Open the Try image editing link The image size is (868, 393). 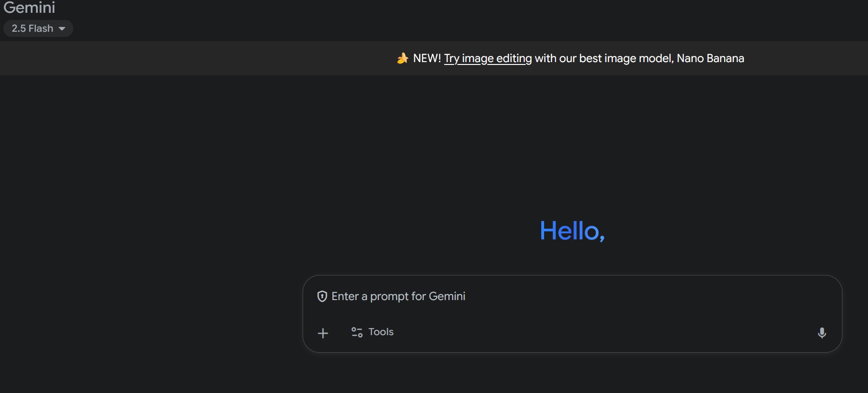click(488, 58)
